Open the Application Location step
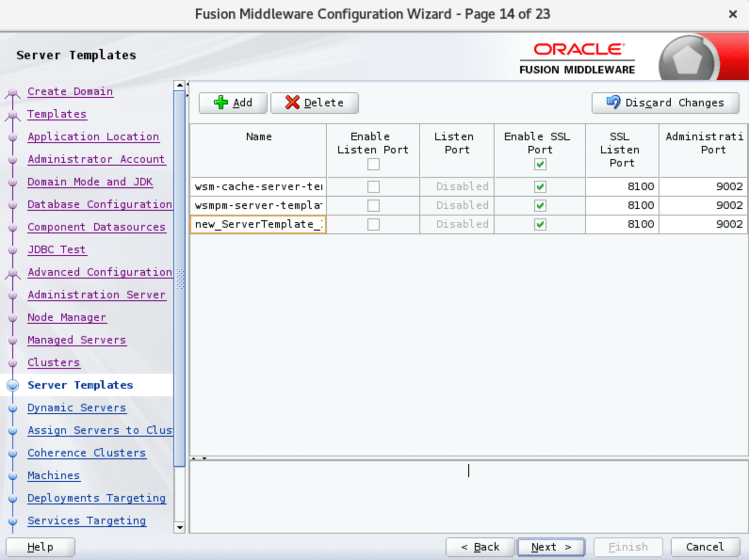 click(93, 137)
